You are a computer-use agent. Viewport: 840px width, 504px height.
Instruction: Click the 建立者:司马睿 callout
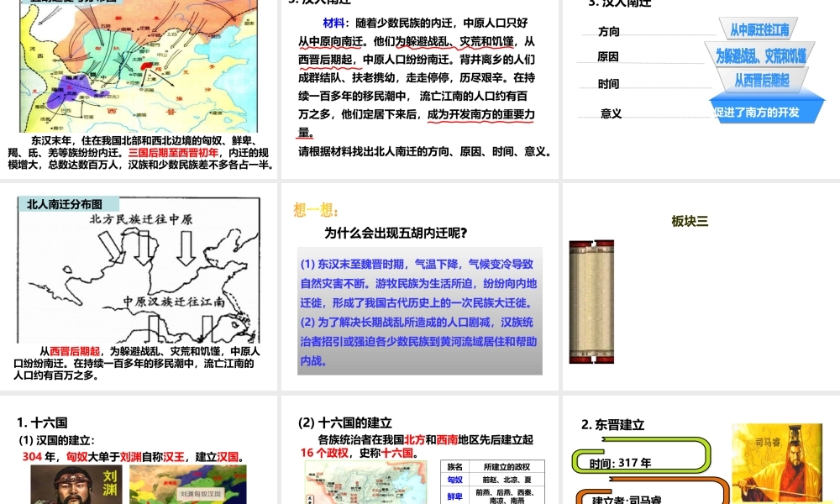click(653, 491)
